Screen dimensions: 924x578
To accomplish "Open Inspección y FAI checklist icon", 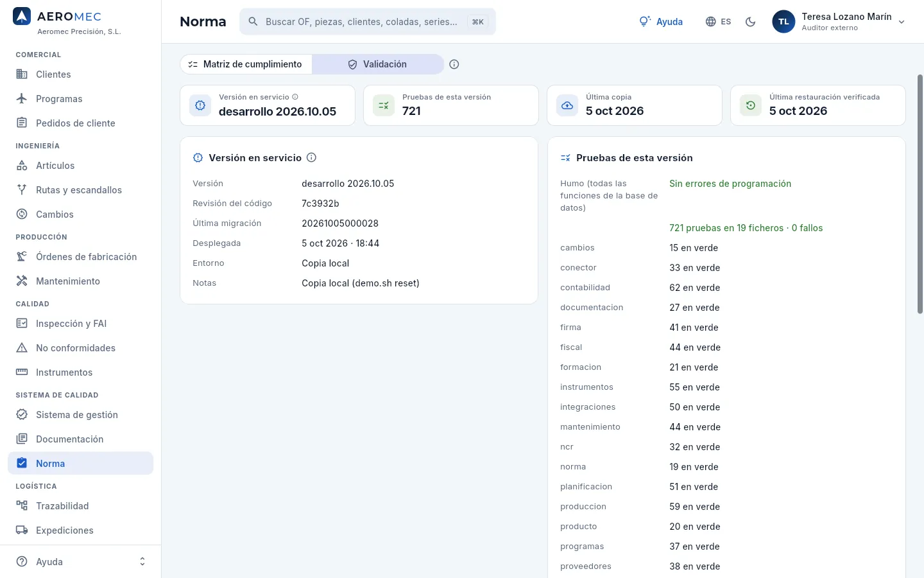I will point(22,324).
